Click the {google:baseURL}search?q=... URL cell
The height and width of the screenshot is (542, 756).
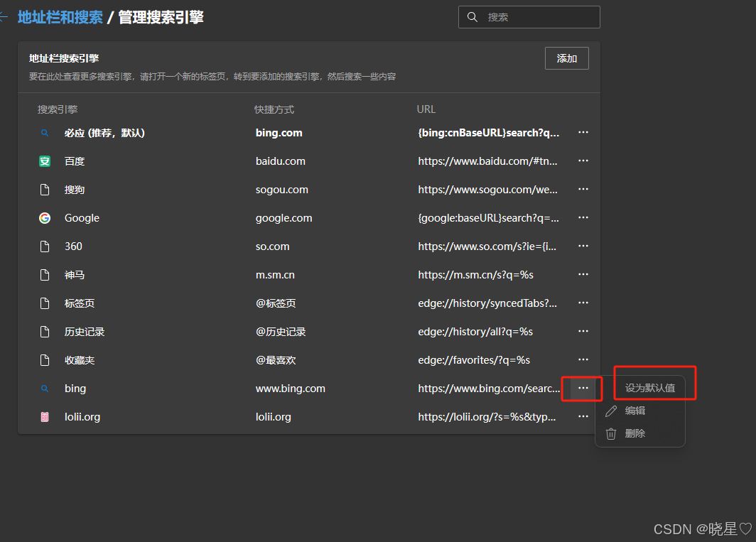click(x=489, y=219)
